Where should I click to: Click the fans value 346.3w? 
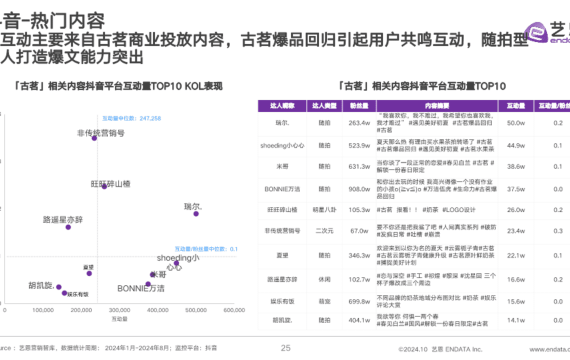(359, 256)
